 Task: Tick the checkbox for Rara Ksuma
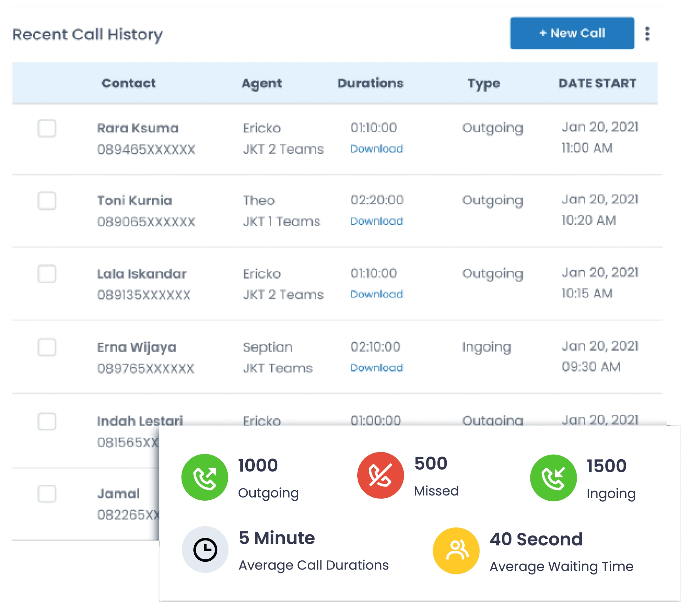tap(47, 128)
